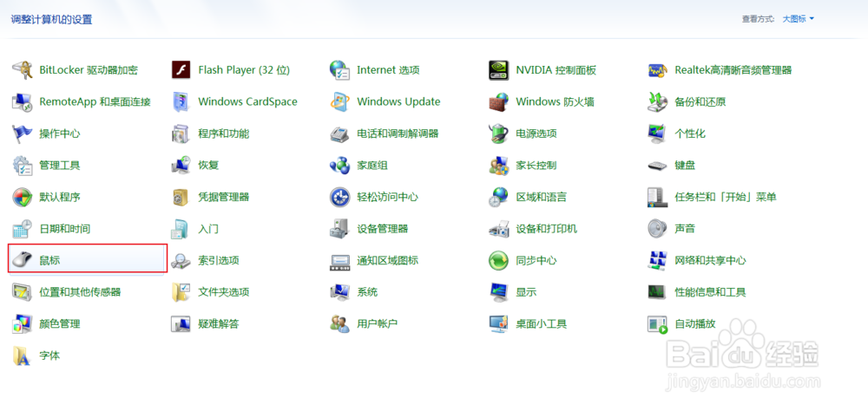The width and height of the screenshot is (868, 411).
Task: Click the 备份和还原 icon
Action: pos(658,101)
